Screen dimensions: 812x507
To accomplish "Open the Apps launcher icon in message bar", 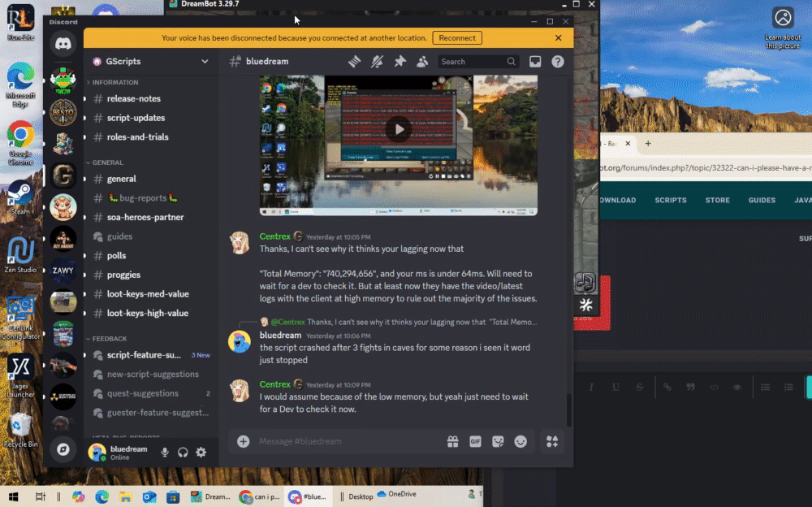I will (552, 441).
